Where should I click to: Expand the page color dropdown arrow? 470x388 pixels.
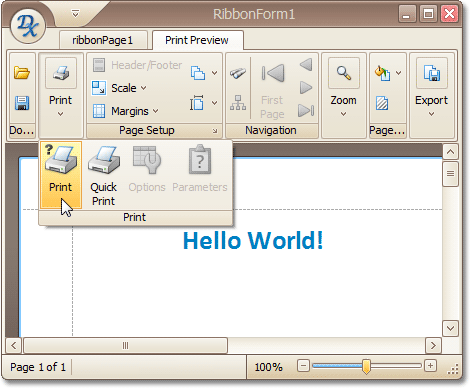pyautogui.click(x=399, y=73)
